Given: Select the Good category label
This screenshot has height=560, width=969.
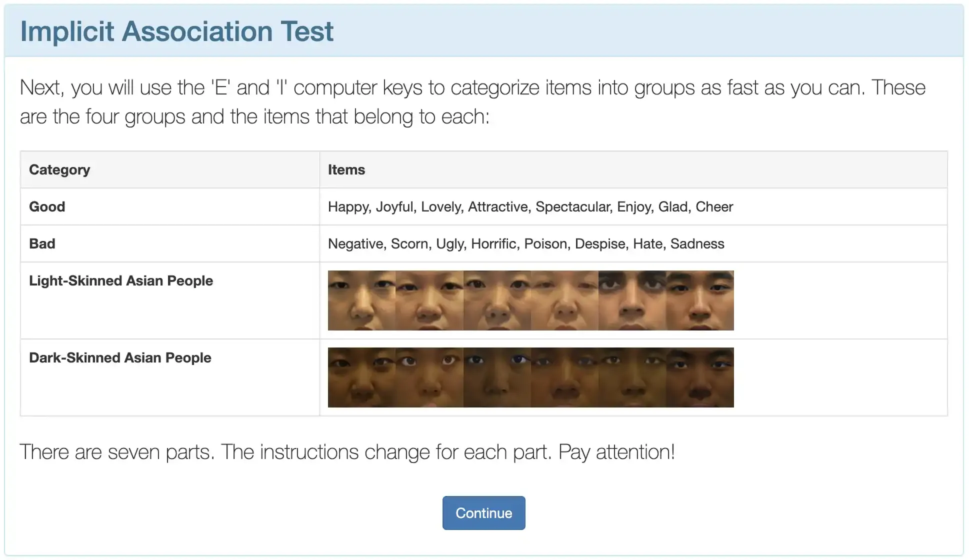Looking at the screenshot, I should point(47,207).
